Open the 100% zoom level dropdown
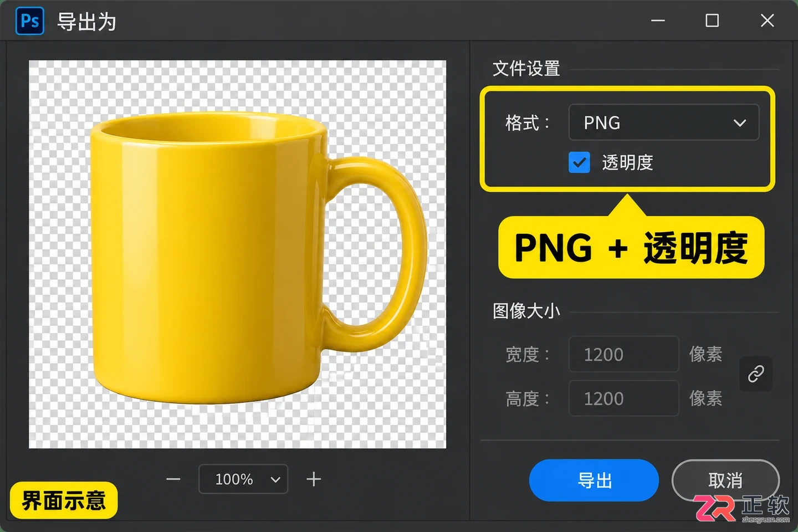The width and height of the screenshot is (798, 532). [243, 479]
